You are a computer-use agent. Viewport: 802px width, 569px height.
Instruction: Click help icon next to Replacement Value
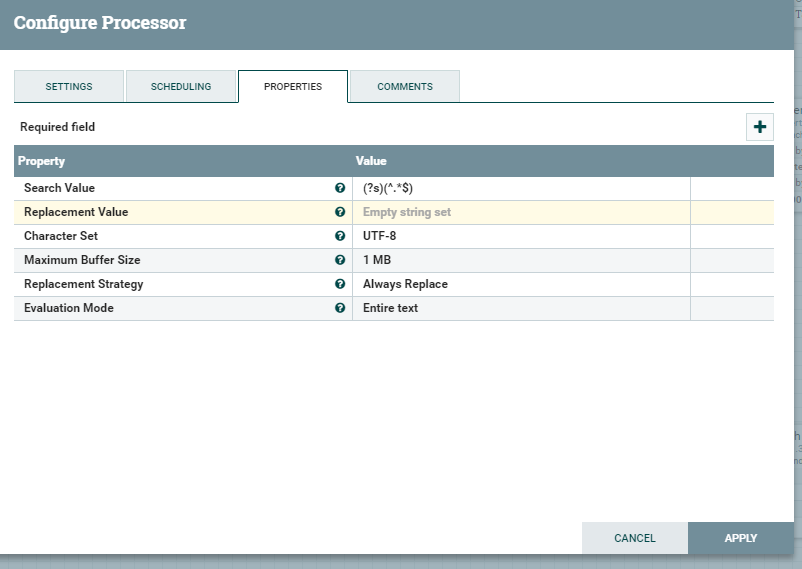pos(340,212)
